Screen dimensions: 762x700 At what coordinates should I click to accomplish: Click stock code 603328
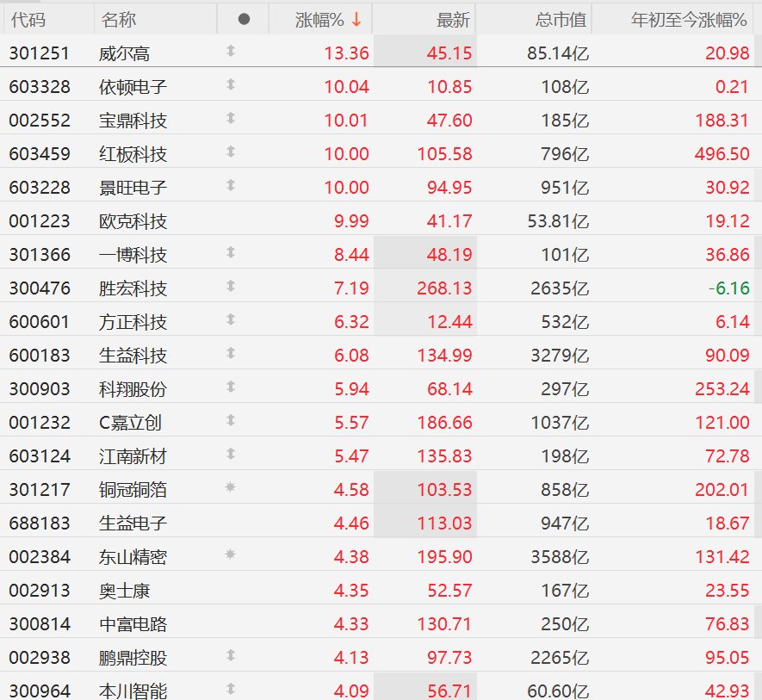[x=40, y=86]
